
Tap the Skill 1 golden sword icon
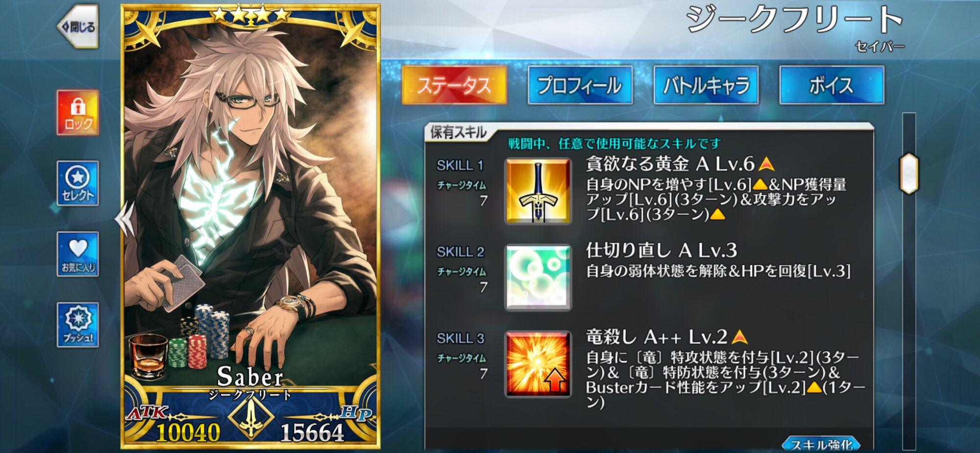coord(538,191)
